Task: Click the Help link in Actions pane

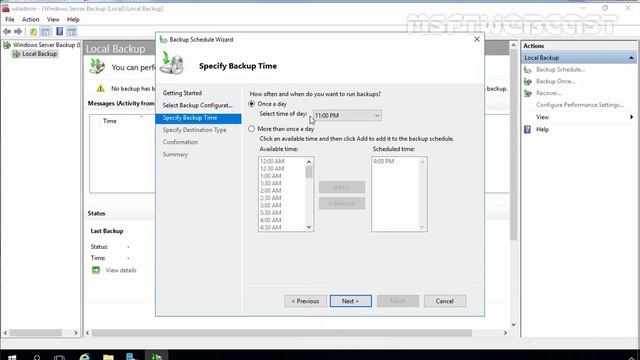Action: pos(542,129)
